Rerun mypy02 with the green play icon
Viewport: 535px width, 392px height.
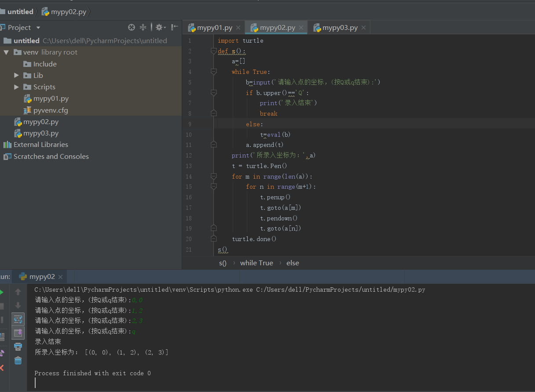[1, 292]
